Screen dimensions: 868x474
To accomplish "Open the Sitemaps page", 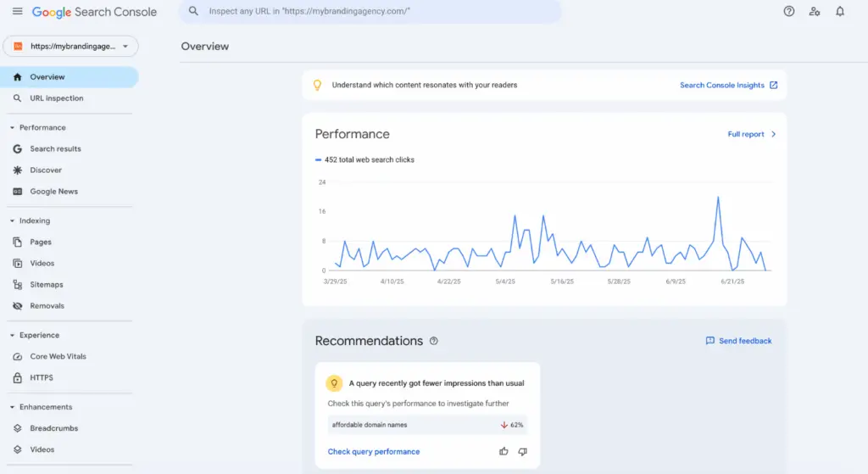I will tap(70, 285).
